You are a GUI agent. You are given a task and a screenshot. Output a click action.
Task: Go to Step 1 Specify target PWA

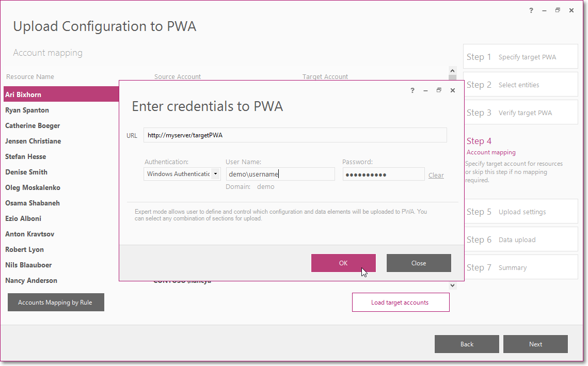(x=520, y=57)
